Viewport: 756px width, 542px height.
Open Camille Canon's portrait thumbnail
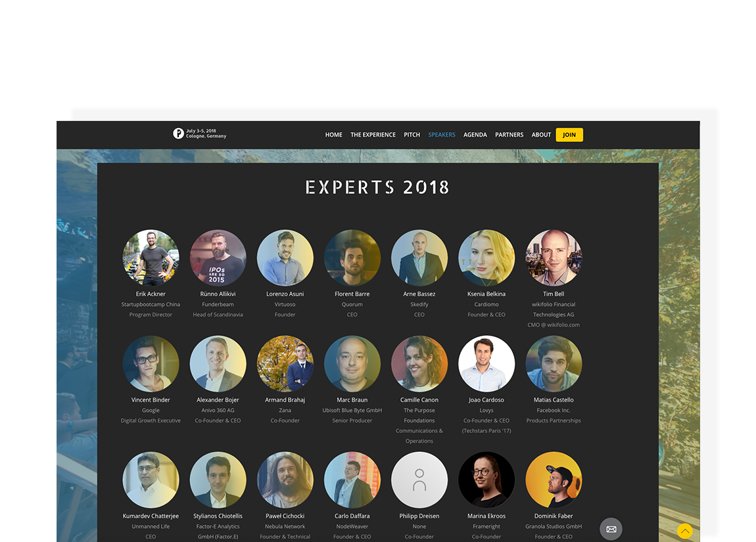point(419,364)
